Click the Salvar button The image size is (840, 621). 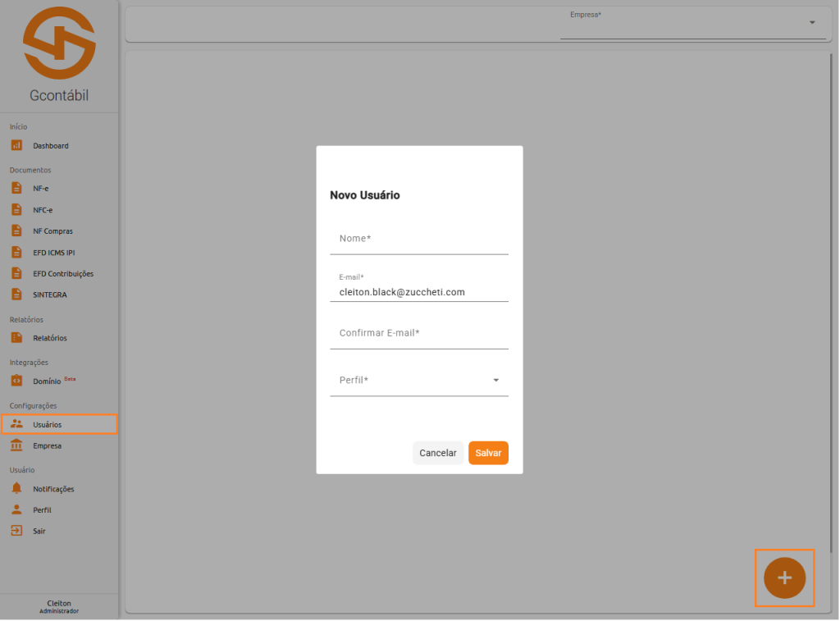[x=488, y=453]
